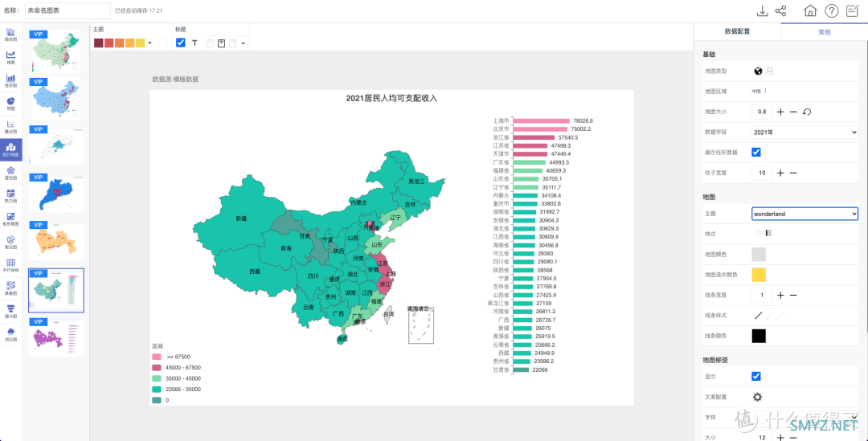
Task: Open the 雷达图 radar chart category
Action: (11, 174)
